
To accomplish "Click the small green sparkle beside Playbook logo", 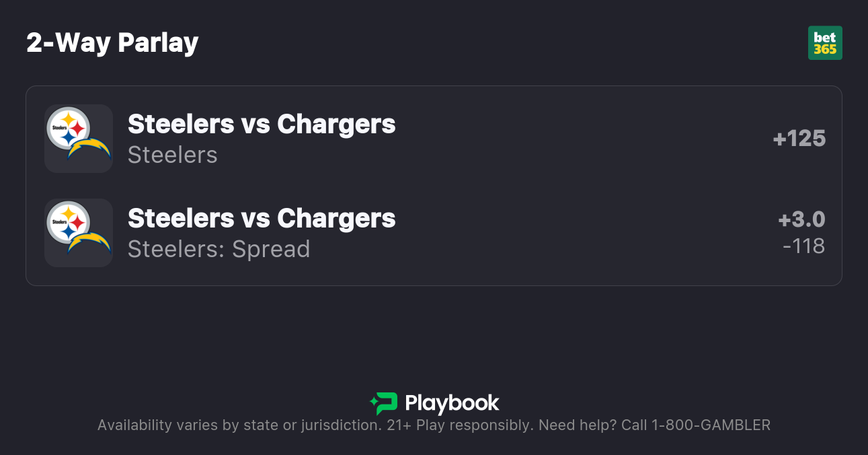I will point(373,404).
